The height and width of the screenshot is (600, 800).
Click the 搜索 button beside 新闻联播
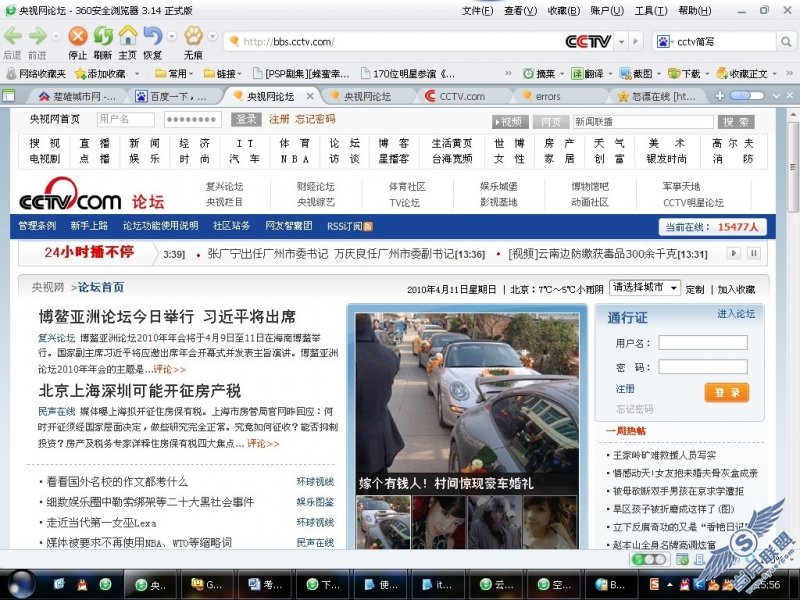click(736, 122)
